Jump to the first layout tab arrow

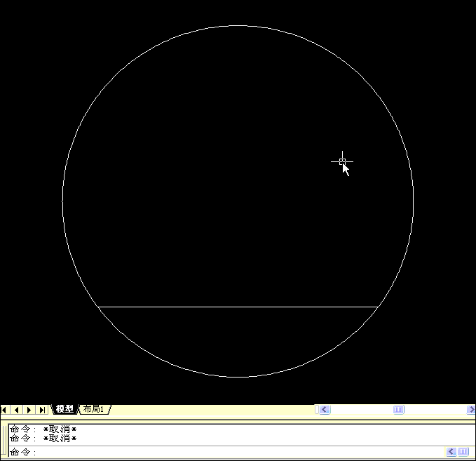[x=4, y=410]
